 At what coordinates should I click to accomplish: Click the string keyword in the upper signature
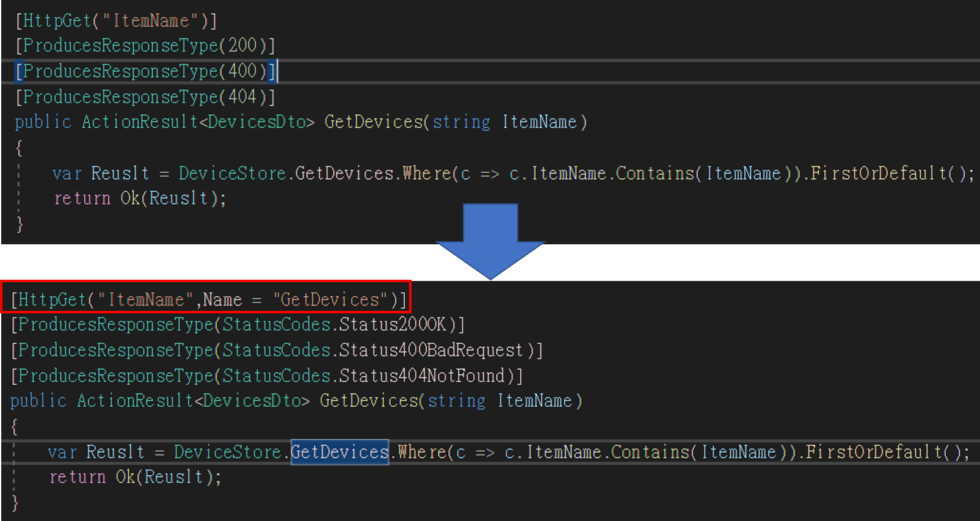click(x=462, y=122)
